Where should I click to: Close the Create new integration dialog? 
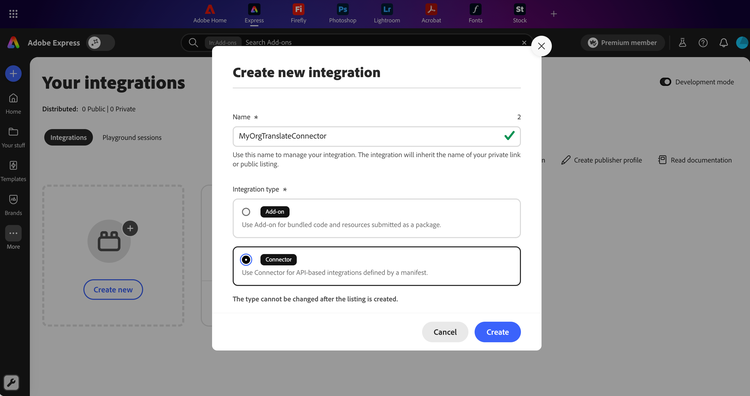541,46
